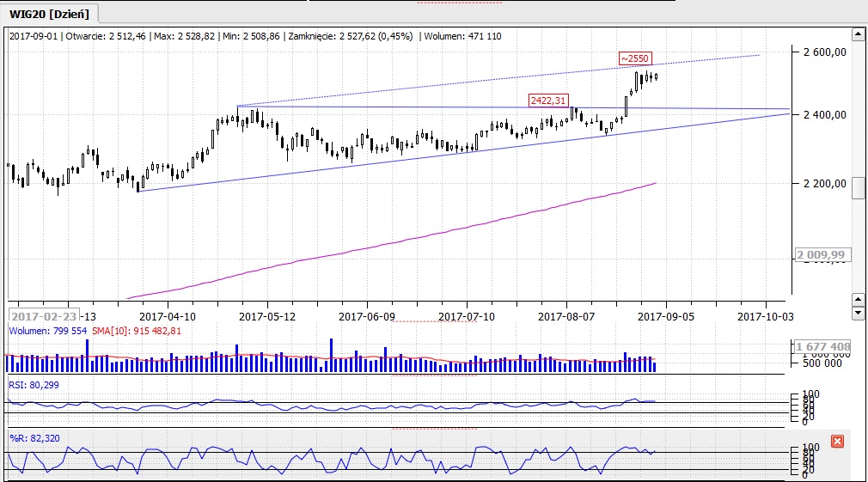Click the up arrow just above the bottom scroll arrow
868x482 pixels.
tap(857, 299)
